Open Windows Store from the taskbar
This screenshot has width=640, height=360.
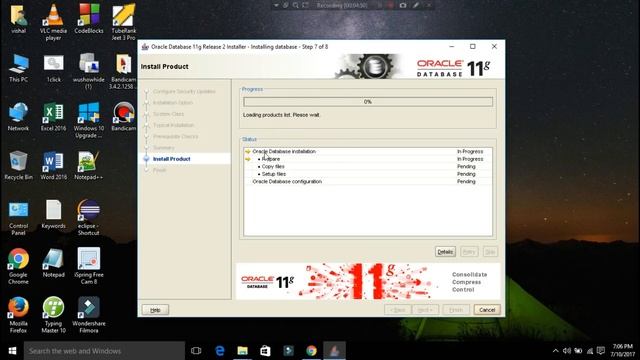click(x=265, y=351)
